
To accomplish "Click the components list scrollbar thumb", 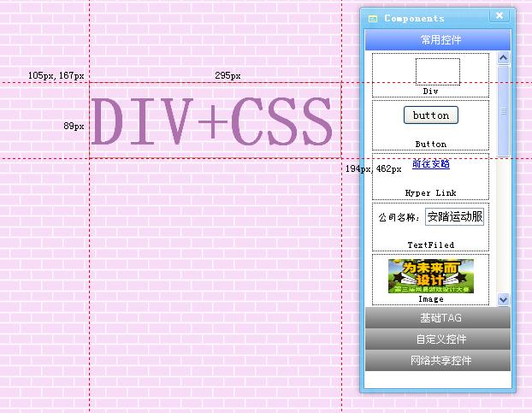I will click(x=503, y=111).
